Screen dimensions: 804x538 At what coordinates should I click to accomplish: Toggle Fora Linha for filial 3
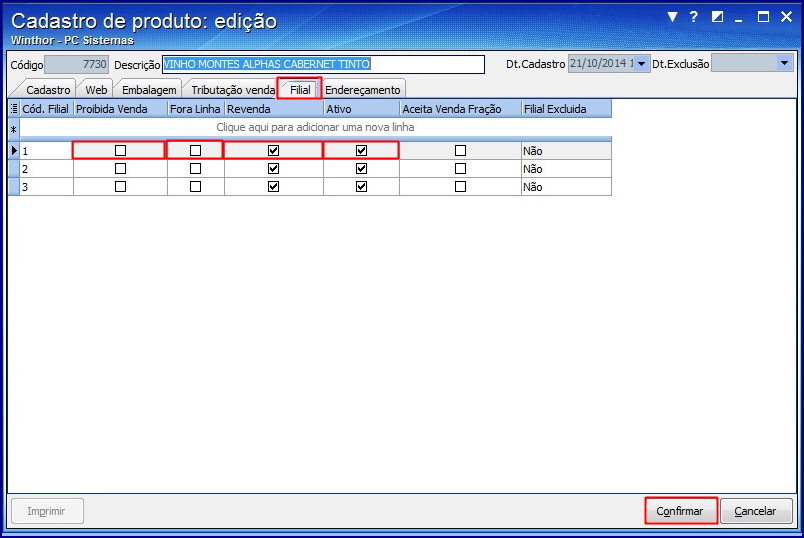(x=195, y=187)
